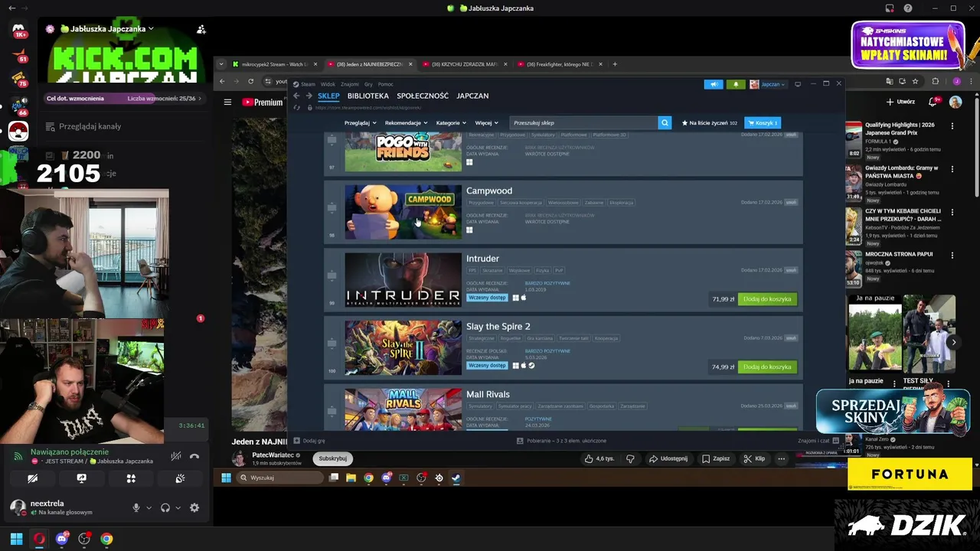Image resolution: width=980 pixels, height=551 pixels.
Task: Open Mall Rivals game title
Action: (x=488, y=394)
